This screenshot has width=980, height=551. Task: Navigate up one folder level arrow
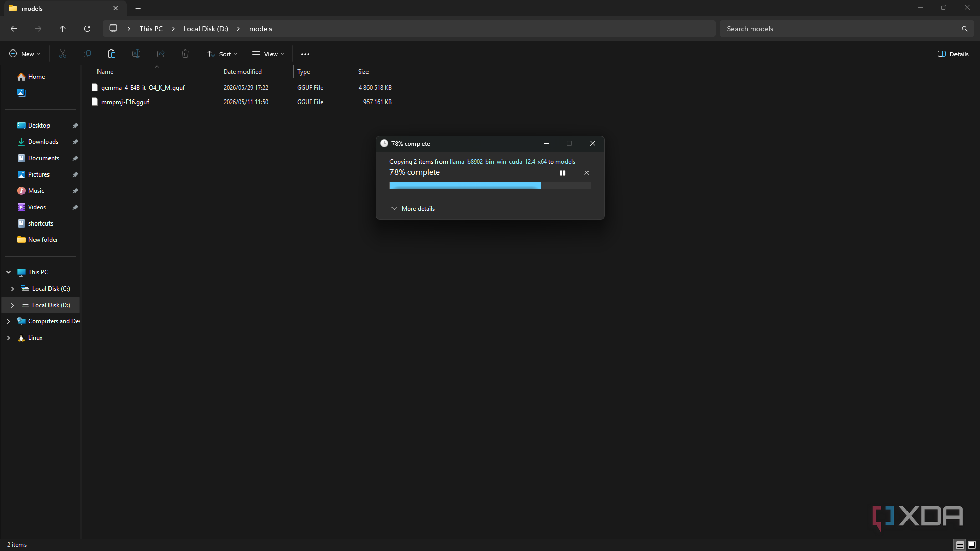[x=63, y=29]
